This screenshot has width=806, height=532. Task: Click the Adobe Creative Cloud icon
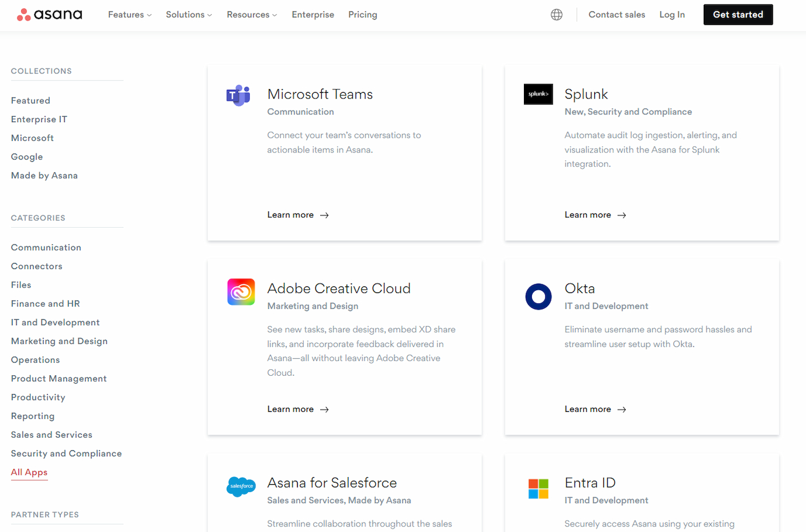pyautogui.click(x=241, y=292)
